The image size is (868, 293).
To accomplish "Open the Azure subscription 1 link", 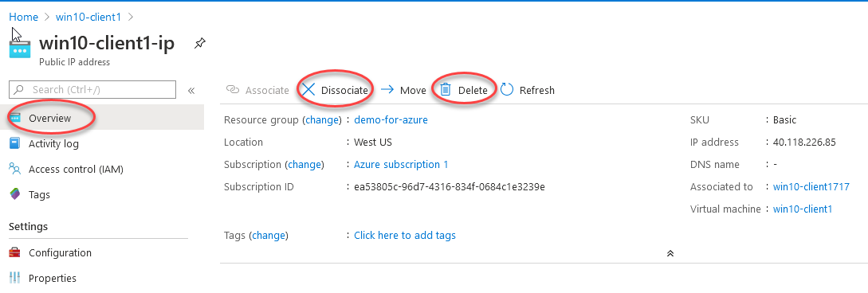I will point(402,164).
